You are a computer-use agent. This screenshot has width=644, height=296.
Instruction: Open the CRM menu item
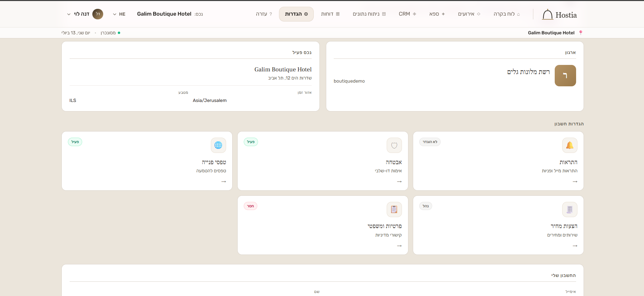coord(407,14)
